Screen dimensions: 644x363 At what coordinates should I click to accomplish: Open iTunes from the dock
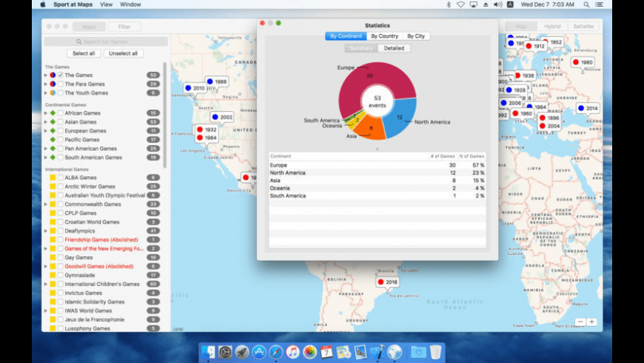click(x=292, y=352)
